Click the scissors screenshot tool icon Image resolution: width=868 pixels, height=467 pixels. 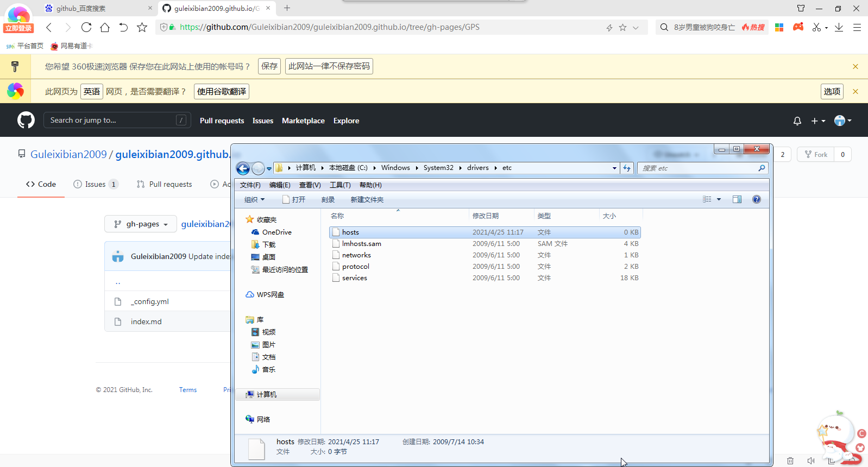point(816,27)
